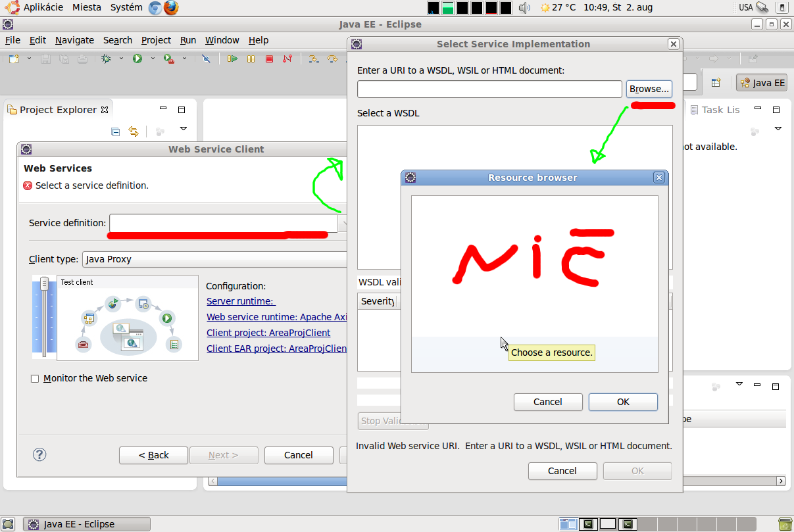
Task: Click the trash icon in bottom panel
Action: pyautogui.click(x=785, y=524)
